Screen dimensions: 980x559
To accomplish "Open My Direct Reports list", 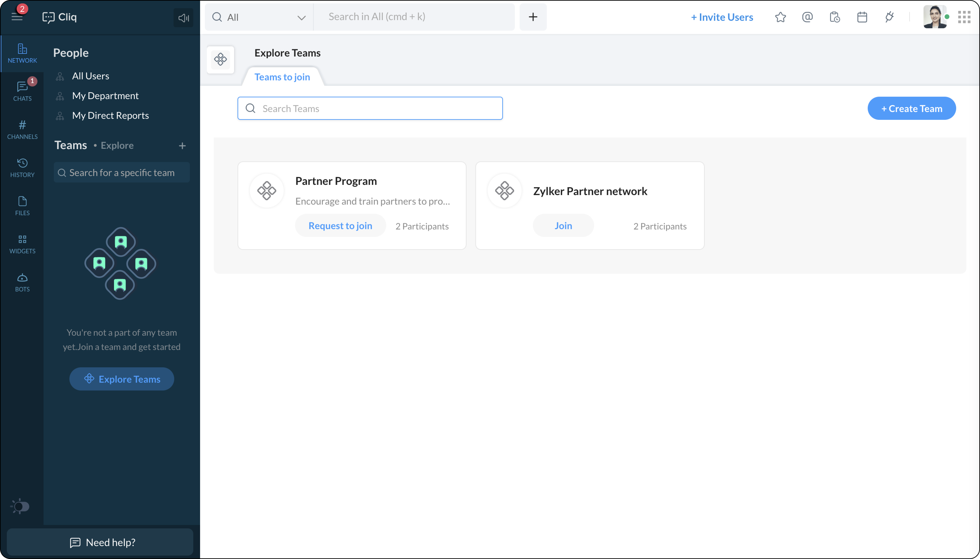I will [x=111, y=116].
